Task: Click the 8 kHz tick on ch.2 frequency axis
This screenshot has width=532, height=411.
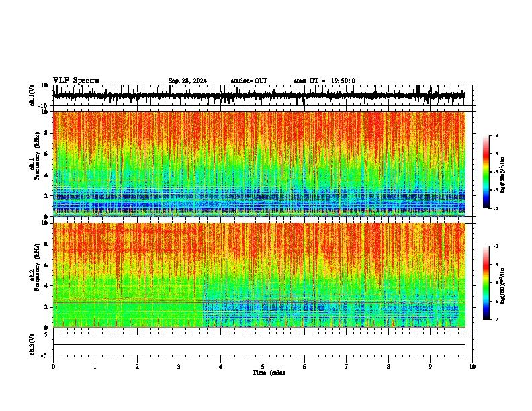Action: pos(47,244)
